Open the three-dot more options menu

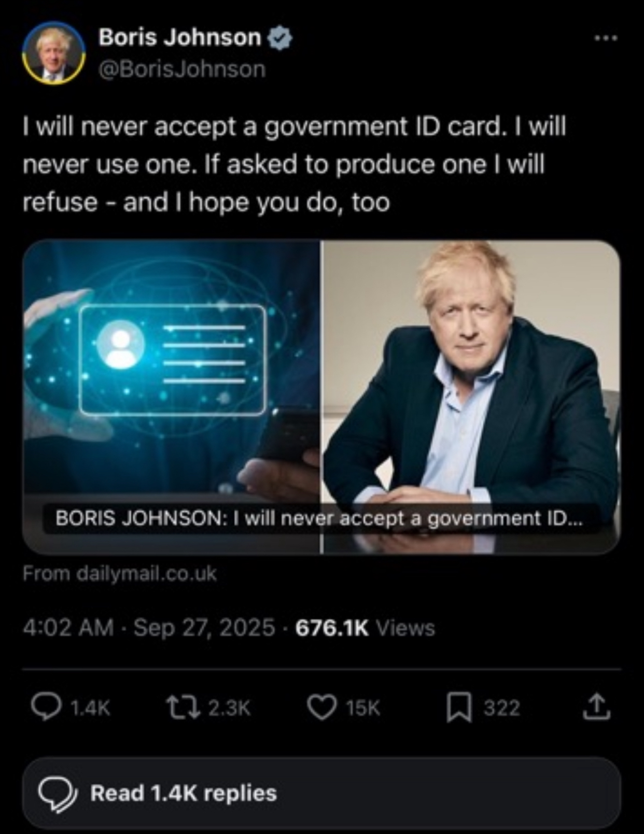tap(606, 38)
